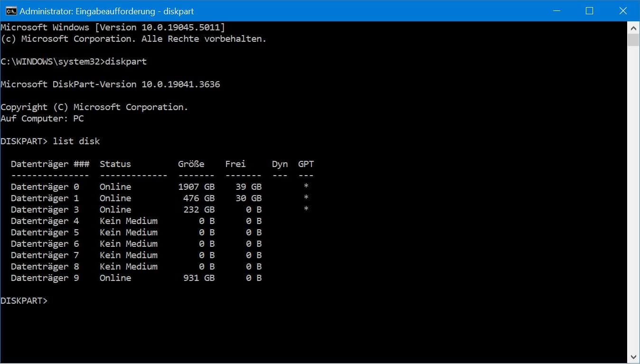
Task: Click the 'Datenträger ###' column header
Action: coord(50,164)
